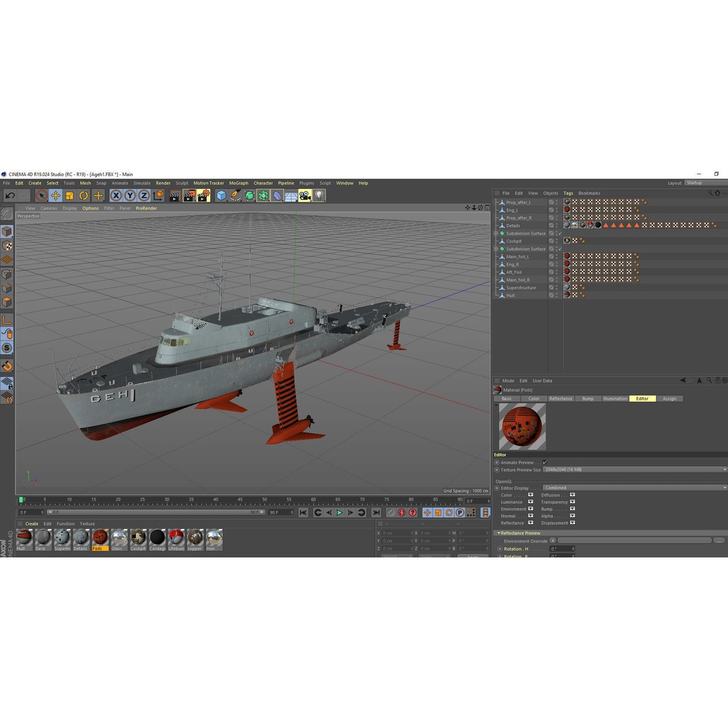
Task: Open the Render menu
Action: coord(163,183)
